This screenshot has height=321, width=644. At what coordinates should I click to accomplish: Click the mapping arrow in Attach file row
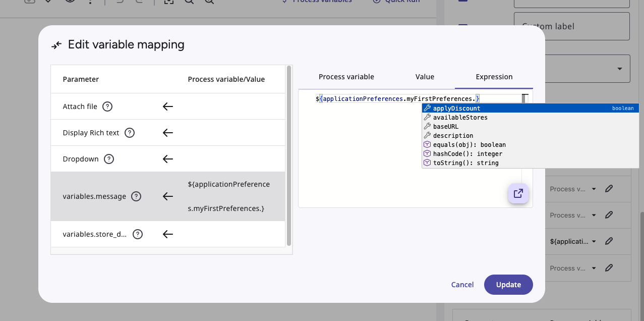point(168,106)
